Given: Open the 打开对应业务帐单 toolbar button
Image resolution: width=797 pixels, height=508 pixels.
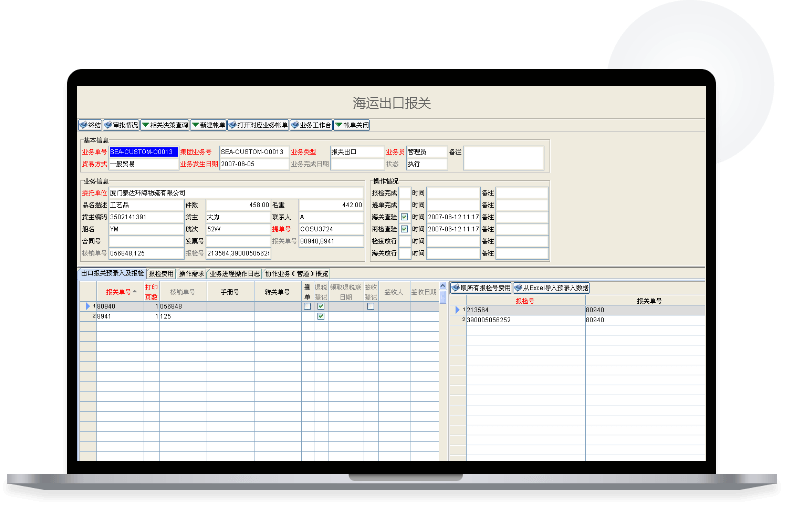Looking at the screenshot, I should click(258, 125).
